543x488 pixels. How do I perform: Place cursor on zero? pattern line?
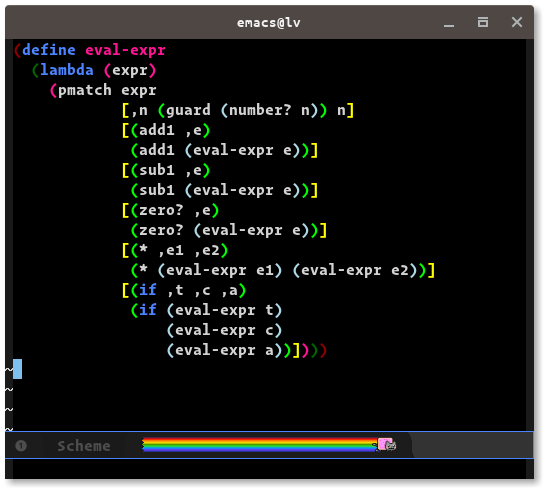170,211
